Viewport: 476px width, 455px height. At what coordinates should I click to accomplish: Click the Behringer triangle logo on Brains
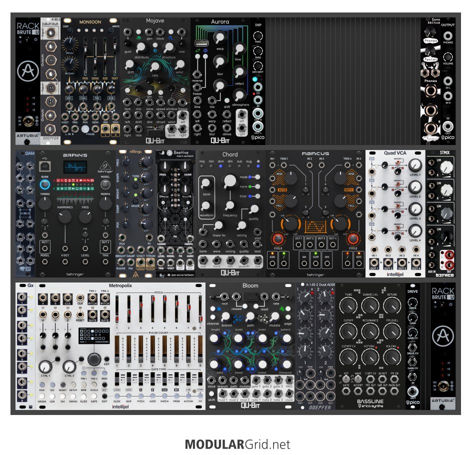105,165
